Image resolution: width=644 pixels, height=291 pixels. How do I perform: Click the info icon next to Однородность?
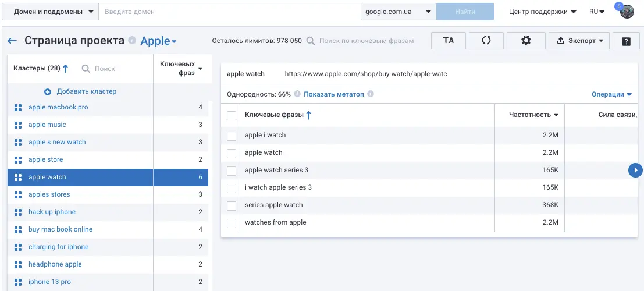297,94
